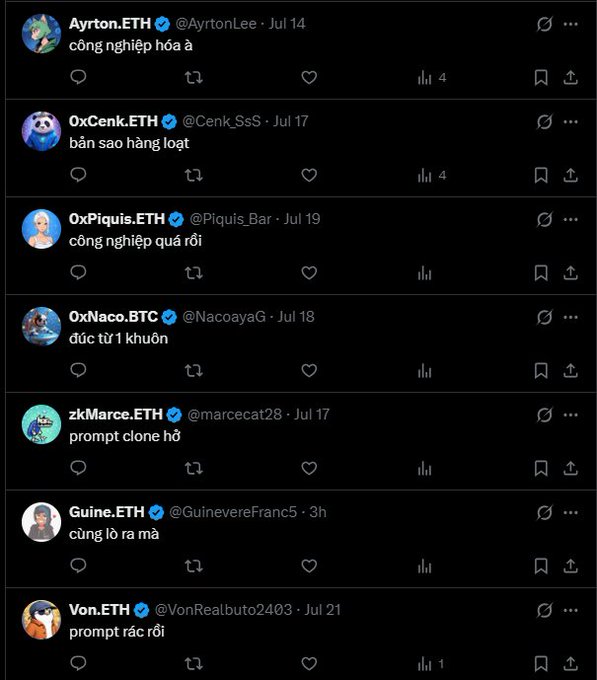The width and height of the screenshot is (597, 680).
Task: Like 0xPiquis.ETH's tweet
Action: point(309,273)
